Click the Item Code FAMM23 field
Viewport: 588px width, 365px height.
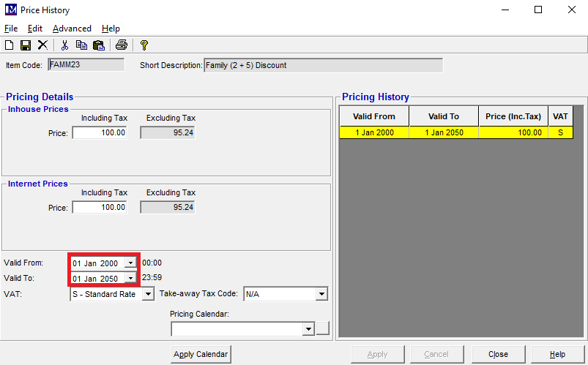pyautogui.click(x=86, y=65)
